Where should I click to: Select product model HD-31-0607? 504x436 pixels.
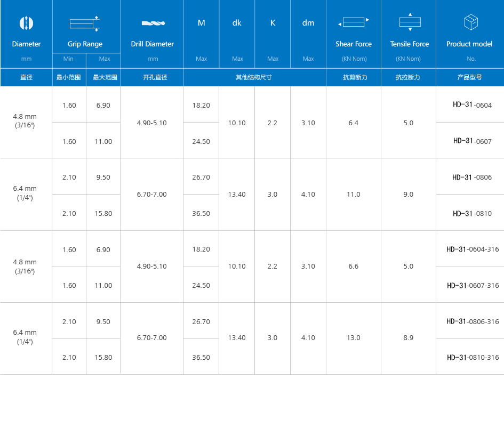[x=472, y=141]
